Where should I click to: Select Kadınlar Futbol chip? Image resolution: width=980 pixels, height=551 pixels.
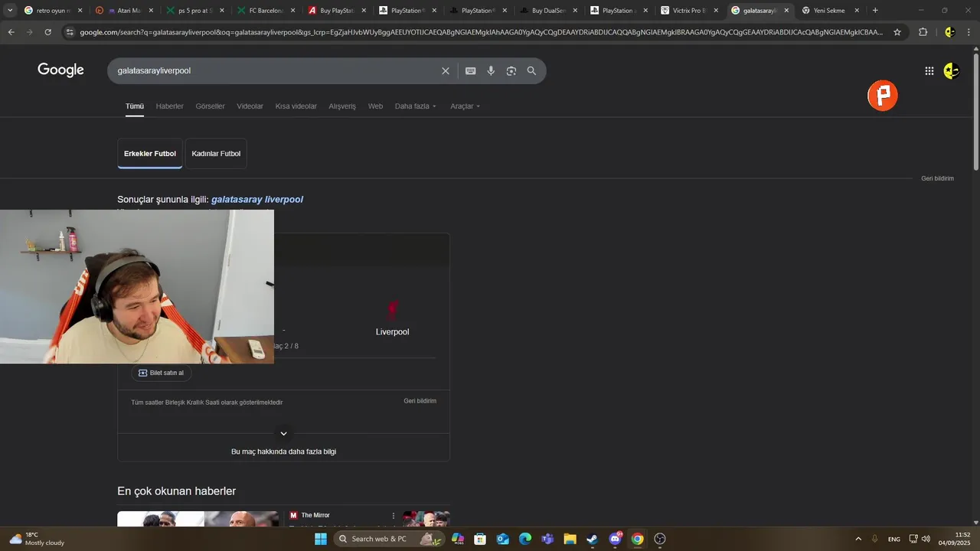pos(216,154)
